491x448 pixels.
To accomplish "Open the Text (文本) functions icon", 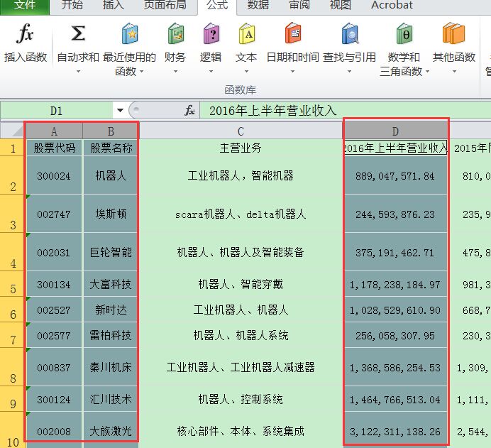I will click(246, 33).
